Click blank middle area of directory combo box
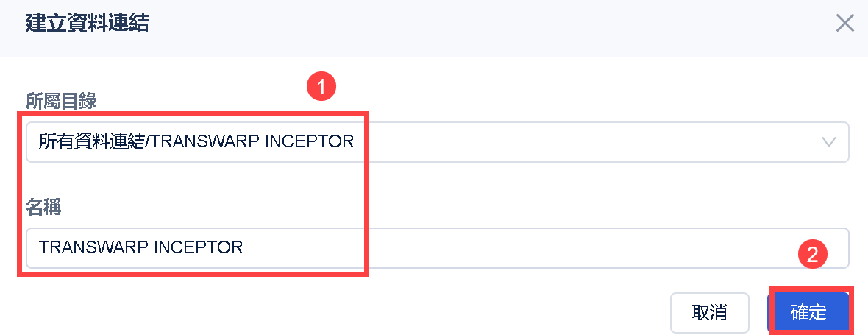 588,141
